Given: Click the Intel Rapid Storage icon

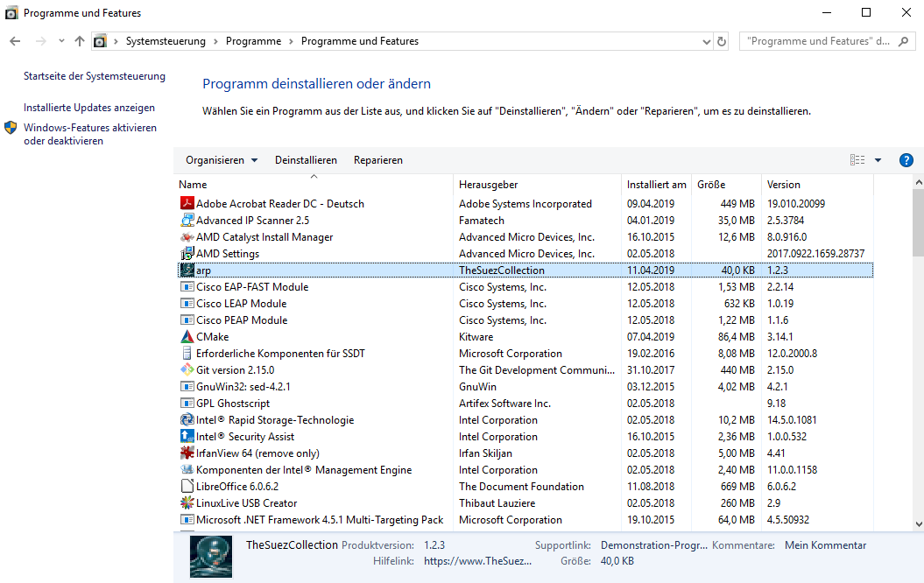Looking at the screenshot, I should pyautogui.click(x=187, y=420).
